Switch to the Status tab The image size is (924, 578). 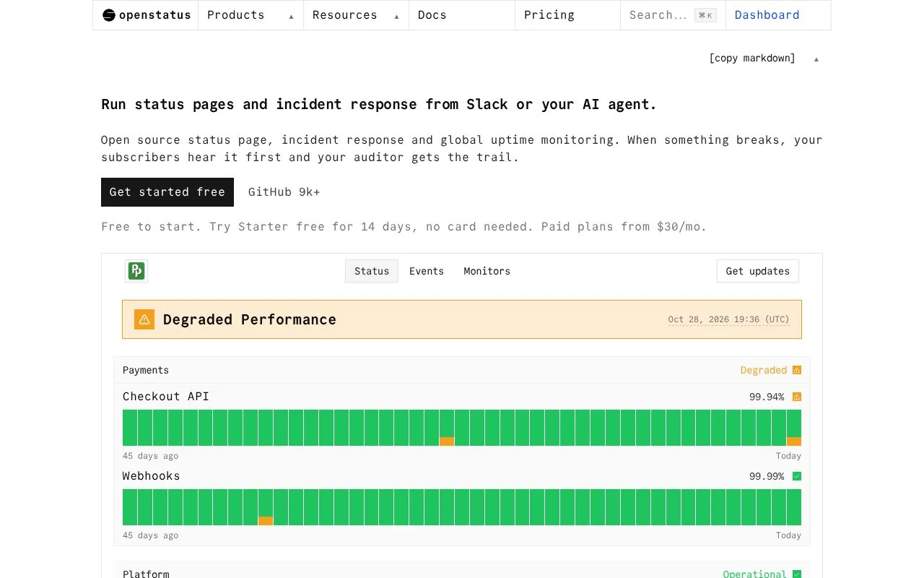click(372, 271)
